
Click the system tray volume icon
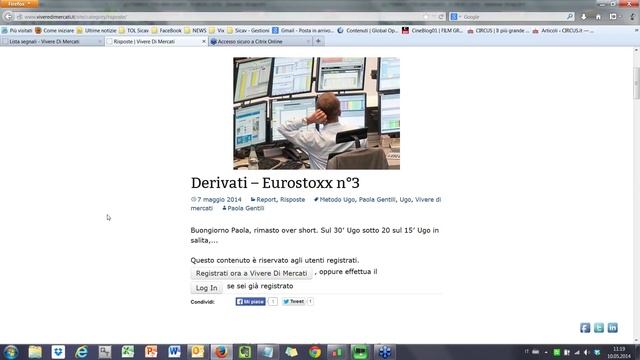tap(587, 352)
